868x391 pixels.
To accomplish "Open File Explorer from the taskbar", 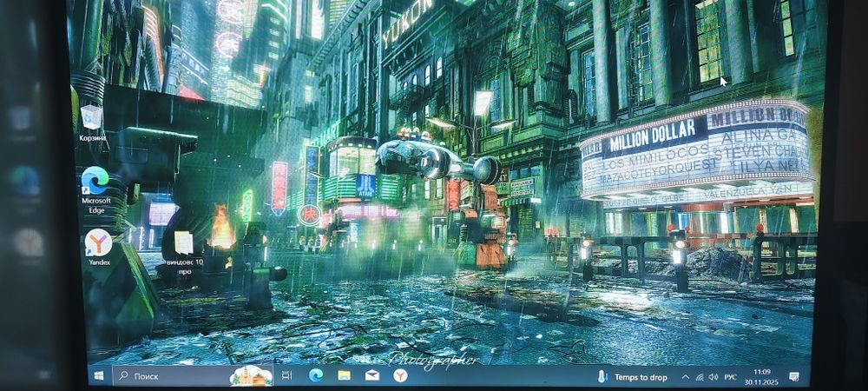I will point(345,375).
